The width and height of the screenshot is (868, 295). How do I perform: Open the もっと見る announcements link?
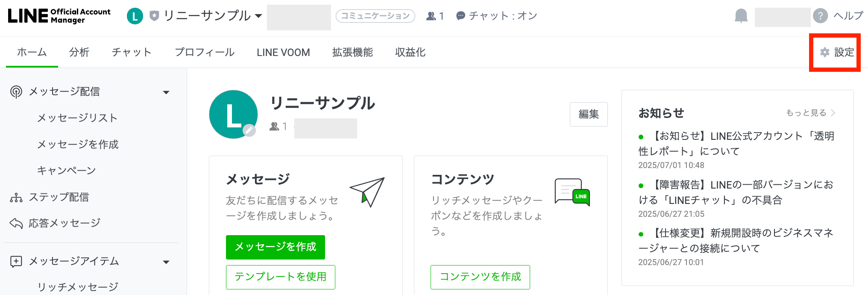tap(810, 113)
